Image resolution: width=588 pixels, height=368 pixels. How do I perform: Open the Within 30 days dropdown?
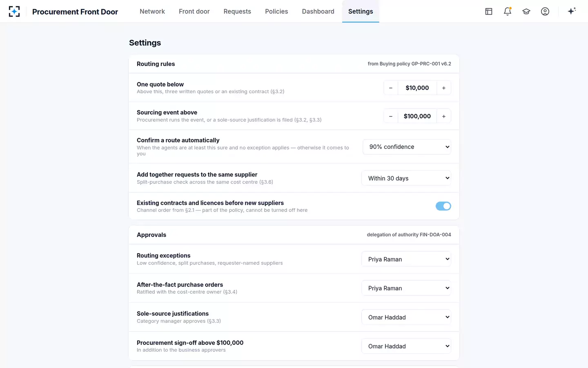[406, 178]
